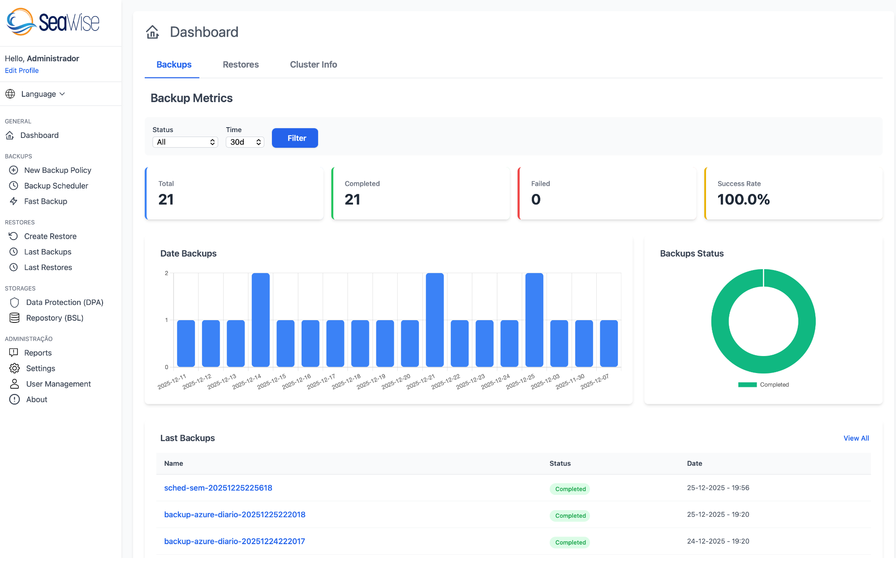Click the Data Protection (DPA) shield icon
This screenshot has width=896, height=588.
14,302
